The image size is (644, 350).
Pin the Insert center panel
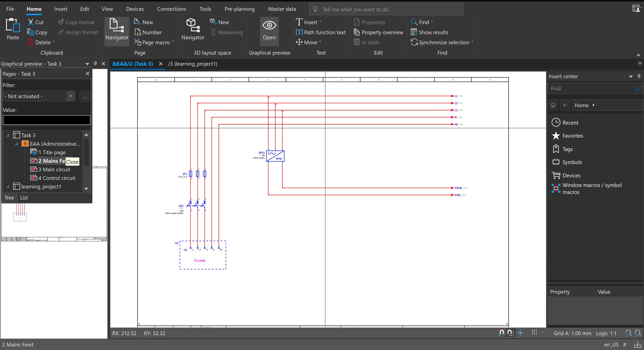[x=639, y=76]
